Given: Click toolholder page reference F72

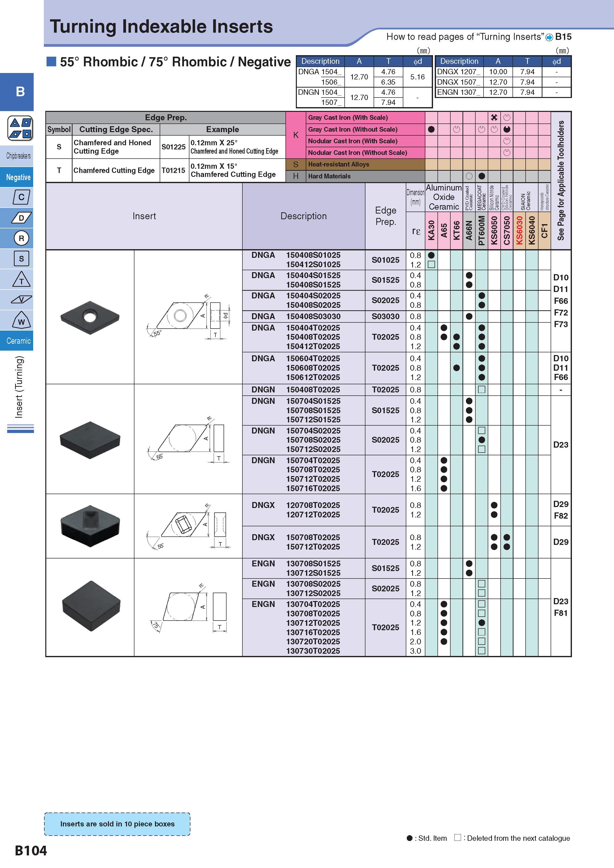Looking at the screenshot, I should pos(561,313).
